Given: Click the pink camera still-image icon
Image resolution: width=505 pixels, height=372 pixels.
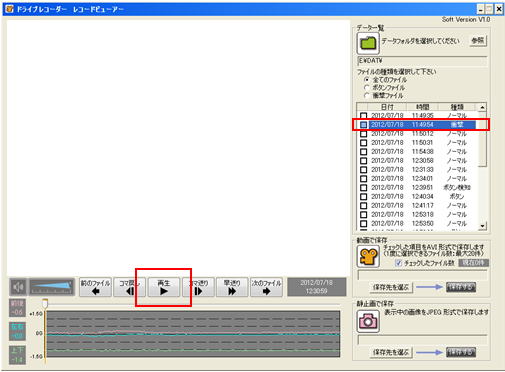Looking at the screenshot, I should click(x=368, y=321).
